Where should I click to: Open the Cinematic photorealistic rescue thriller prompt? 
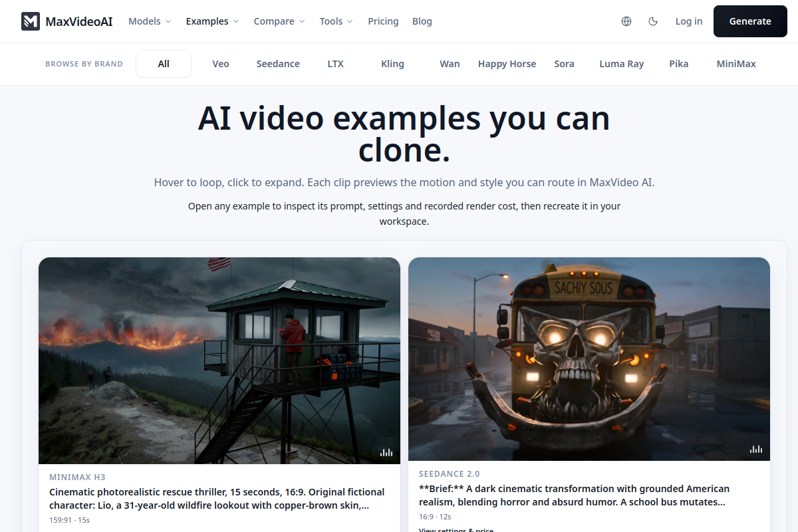click(x=217, y=499)
